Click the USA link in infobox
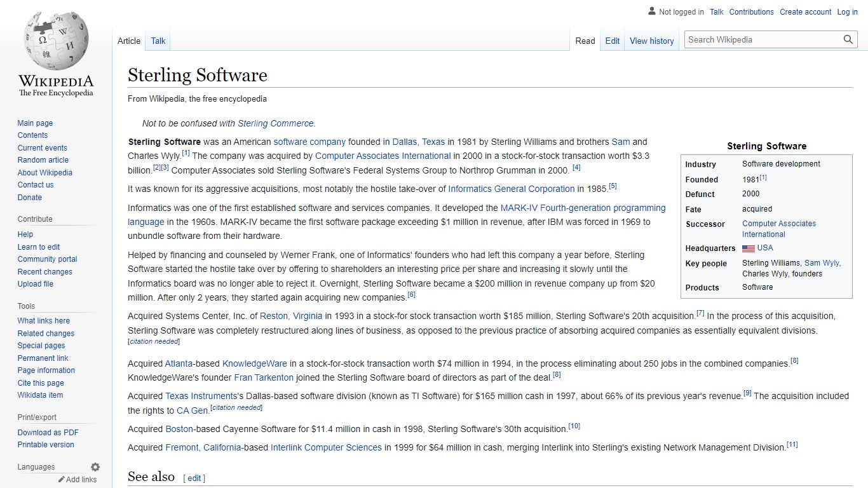Viewport: 868px width, 488px height. point(765,248)
